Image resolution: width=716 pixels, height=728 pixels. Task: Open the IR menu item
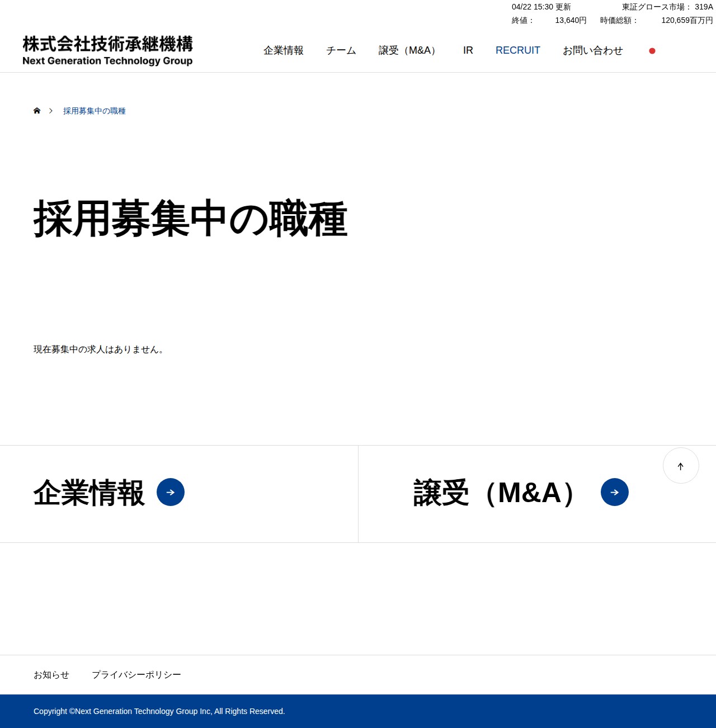pos(468,50)
